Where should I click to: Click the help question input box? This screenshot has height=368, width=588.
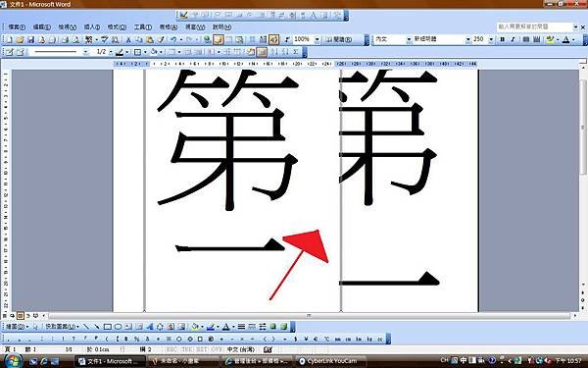click(x=535, y=26)
